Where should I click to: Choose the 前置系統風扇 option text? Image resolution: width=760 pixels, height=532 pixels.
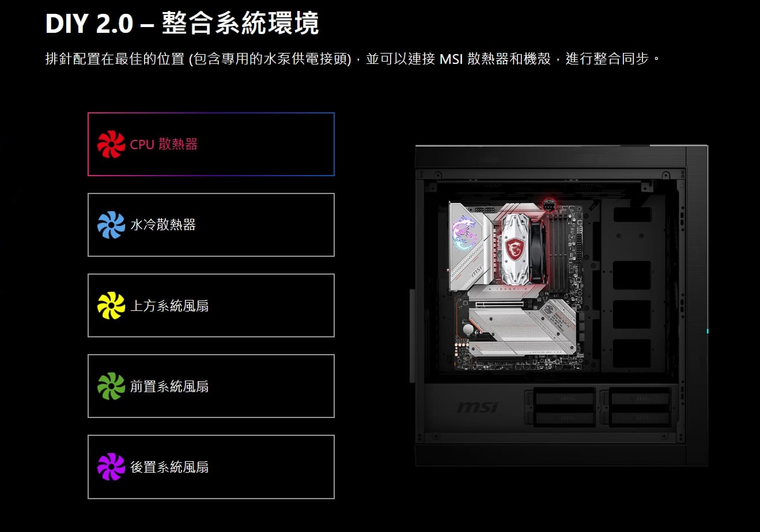(x=169, y=386)
